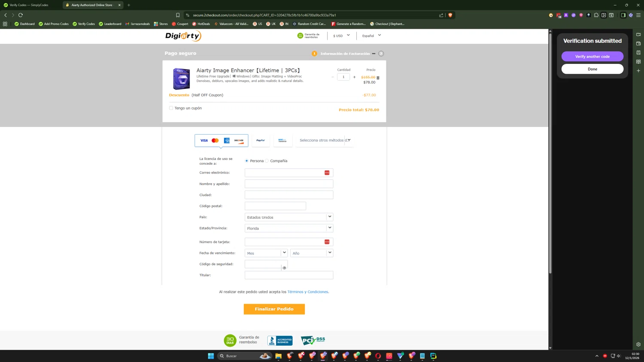Screen dimensions: 644x362
Task: Open a new browser tab
Action: pyautogui.click(x=129, y=5)
